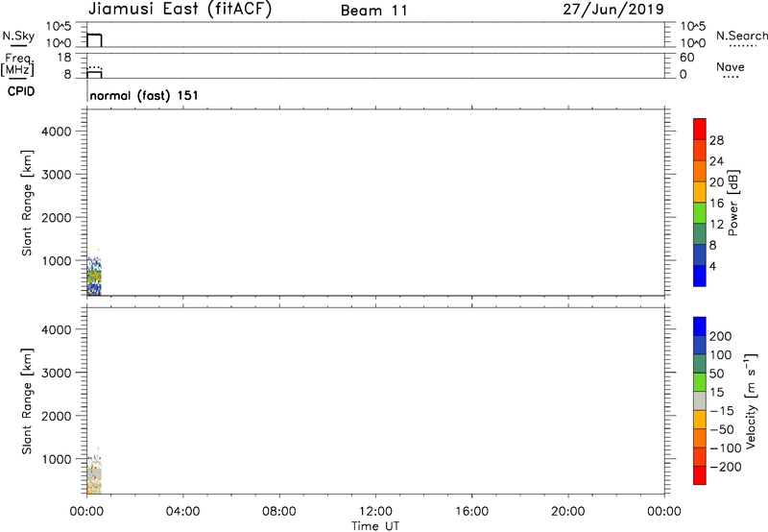Click the '08:00' time axis label
Screen dimensions: 768x532
click(278, 512)
